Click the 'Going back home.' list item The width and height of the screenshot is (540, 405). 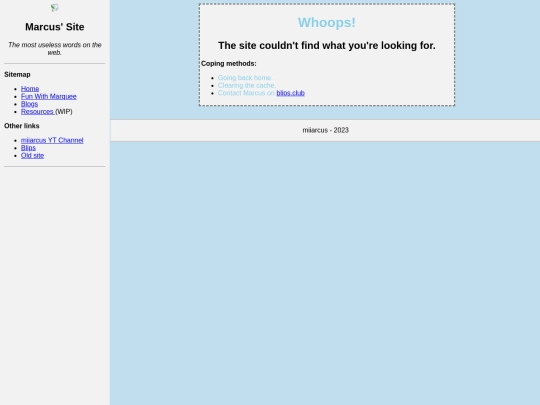point(245,78)
